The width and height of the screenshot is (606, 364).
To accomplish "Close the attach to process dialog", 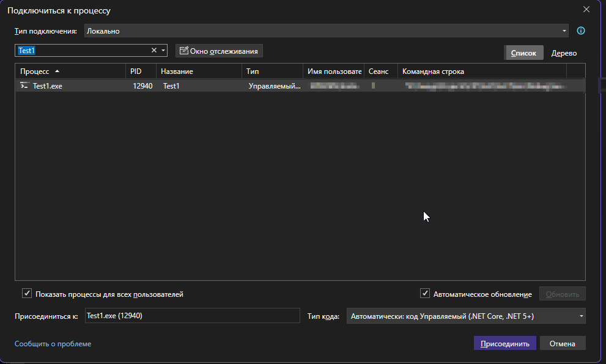I will pos(586,10).
